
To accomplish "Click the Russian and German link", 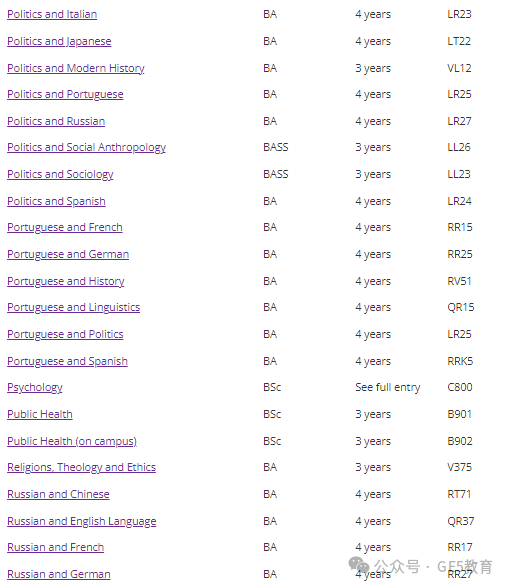I will click(59, 575).
